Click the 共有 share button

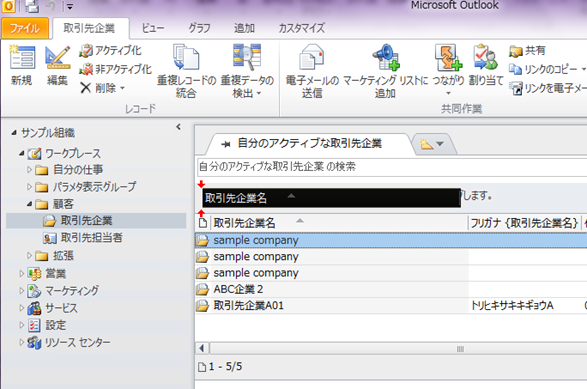pos(527,51)
